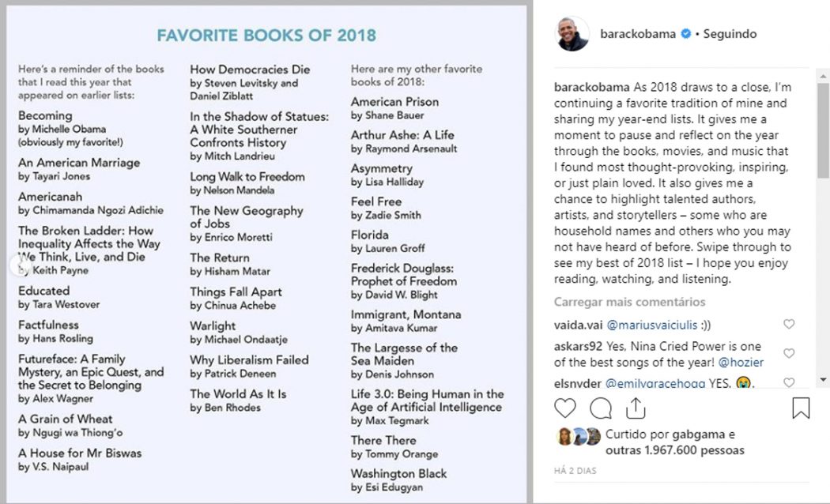Image resolution: width=830 pixels, height=504 pixels.
Task: Like the post with the heart icon
Action: (x=565, y=408)
